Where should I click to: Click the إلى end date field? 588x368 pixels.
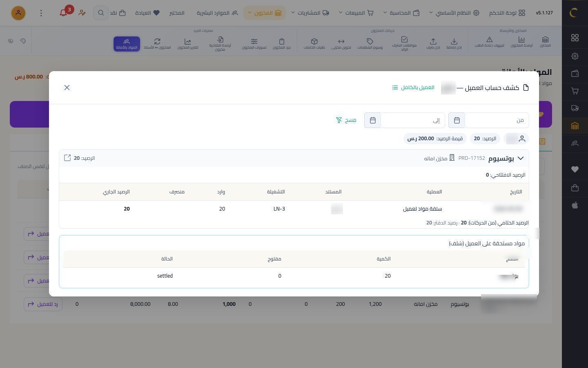(x=412, y=120)
